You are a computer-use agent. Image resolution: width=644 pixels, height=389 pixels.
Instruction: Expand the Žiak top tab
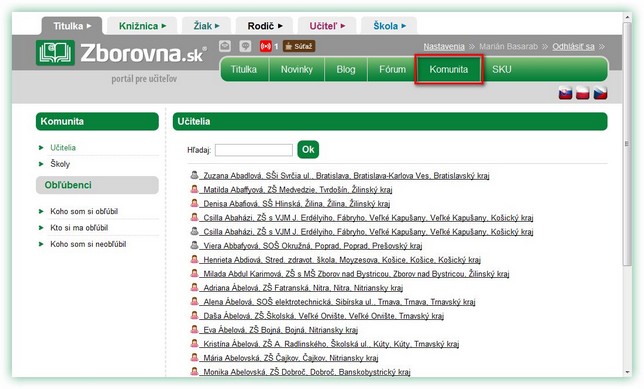click(206, 26)
